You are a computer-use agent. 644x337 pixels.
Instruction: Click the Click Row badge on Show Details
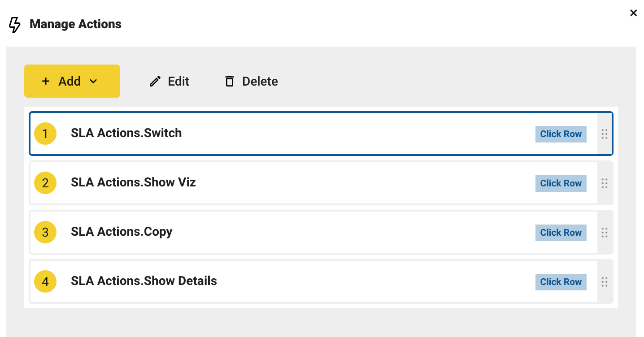click(x=561, y=281)
